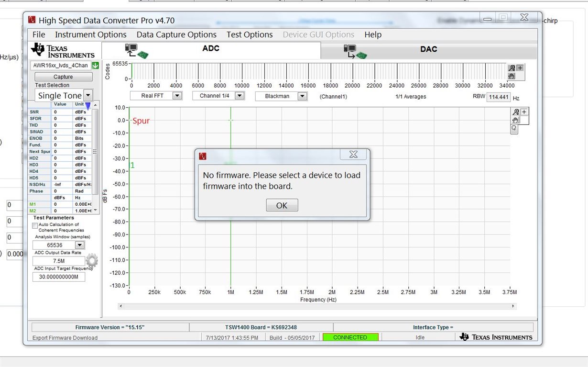Image resolution: width=588 pixels, height=367 pixels.
Task: Open the Data Capture Options menu
Action: coord(176,34)
